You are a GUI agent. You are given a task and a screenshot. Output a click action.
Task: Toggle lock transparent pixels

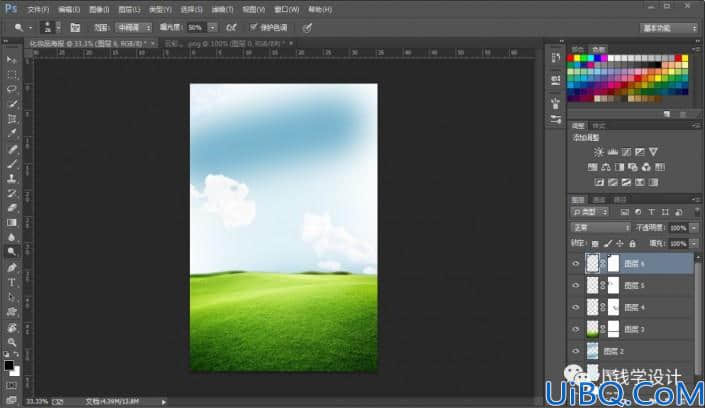click(595, 244)
